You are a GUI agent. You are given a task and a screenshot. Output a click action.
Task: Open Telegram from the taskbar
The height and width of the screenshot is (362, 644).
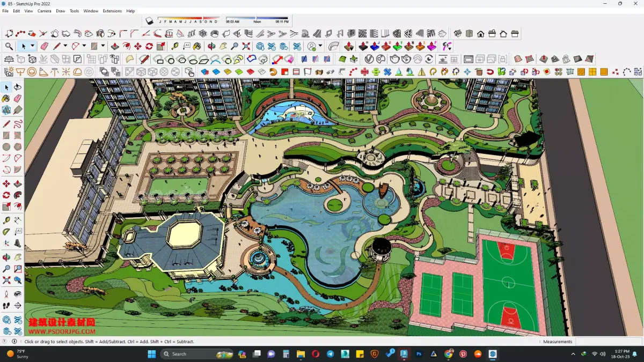point(330,354)
